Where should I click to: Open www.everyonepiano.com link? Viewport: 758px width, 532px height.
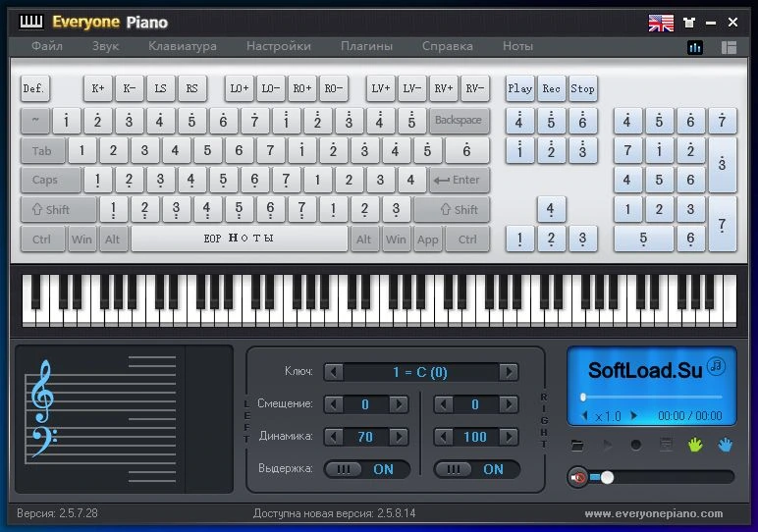pyautogui.click(x=654, y=513)
